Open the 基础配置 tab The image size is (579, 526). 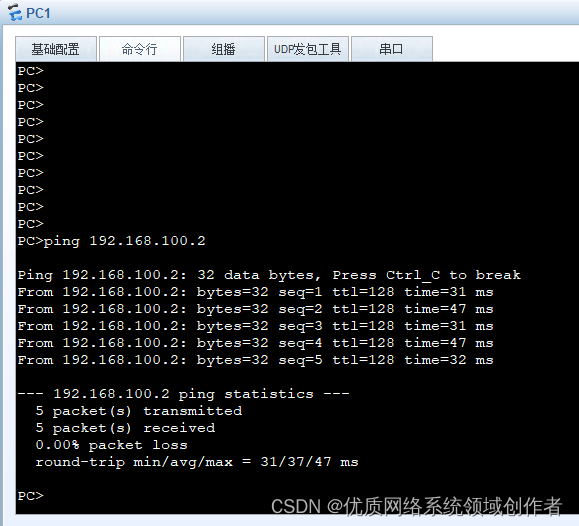point(56,49)
